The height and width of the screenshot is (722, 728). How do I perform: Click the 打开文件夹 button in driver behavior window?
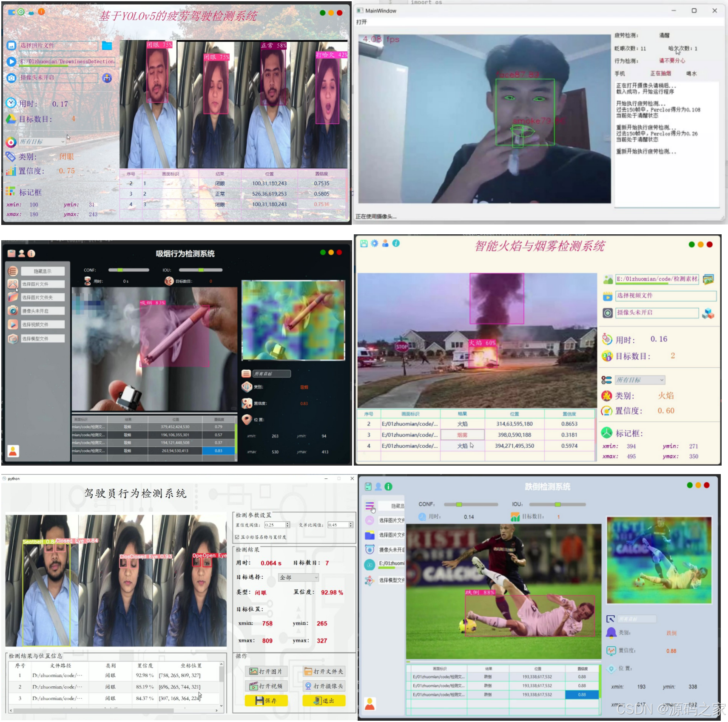pyautogui.click(x=324, y=671)
